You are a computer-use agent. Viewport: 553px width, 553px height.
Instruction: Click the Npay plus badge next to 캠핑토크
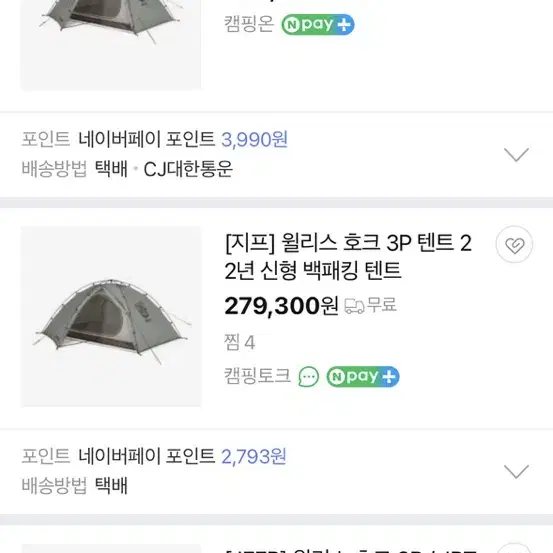coord(363,376)
